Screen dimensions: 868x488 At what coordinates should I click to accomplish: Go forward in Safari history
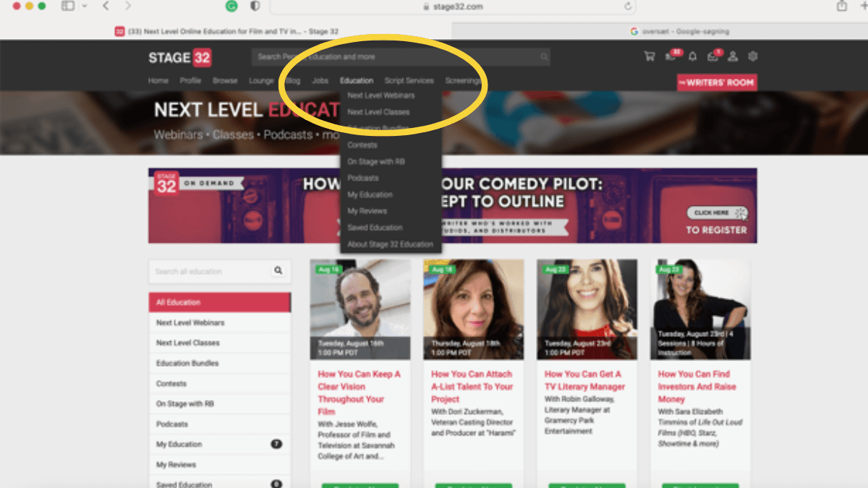click(x=128, y=6)
